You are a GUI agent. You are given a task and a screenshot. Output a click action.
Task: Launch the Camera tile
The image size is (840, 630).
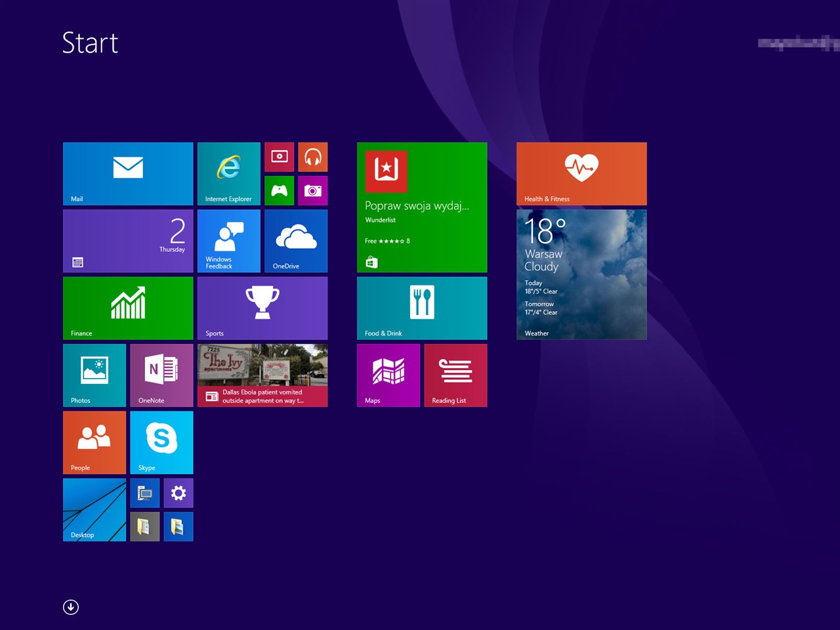pos(313,190)
